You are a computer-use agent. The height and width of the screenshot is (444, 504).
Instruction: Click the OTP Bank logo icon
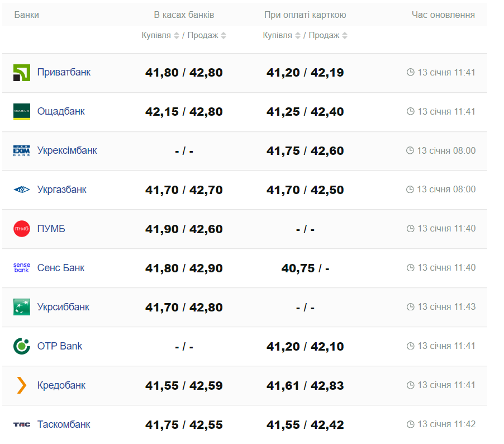[22, 346]
